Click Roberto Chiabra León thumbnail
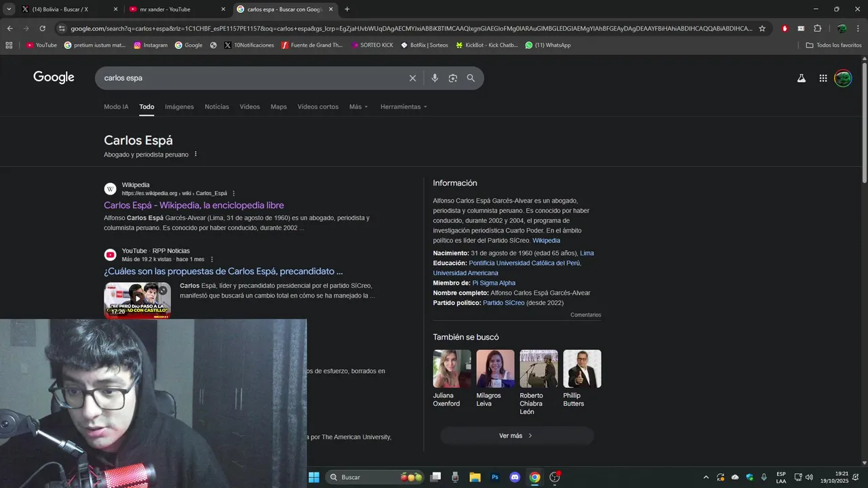The height and width of the screenshot is (488, 868). [x=539, y=369]
